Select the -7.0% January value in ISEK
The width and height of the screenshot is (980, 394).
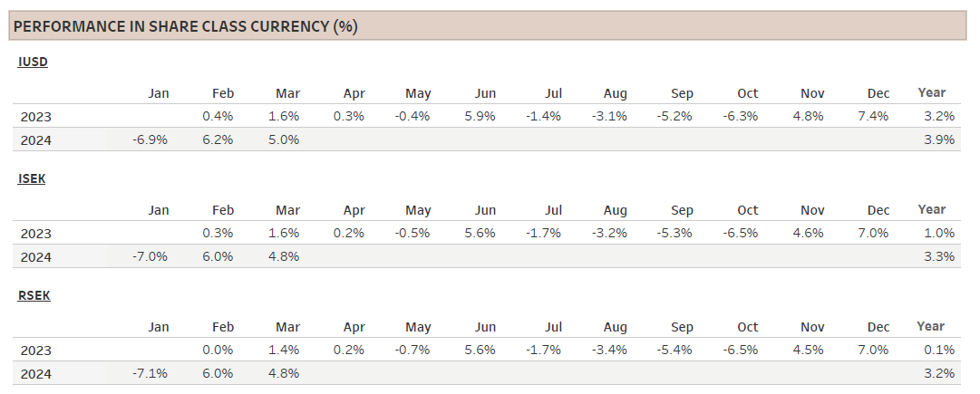[x=150, y=256]
